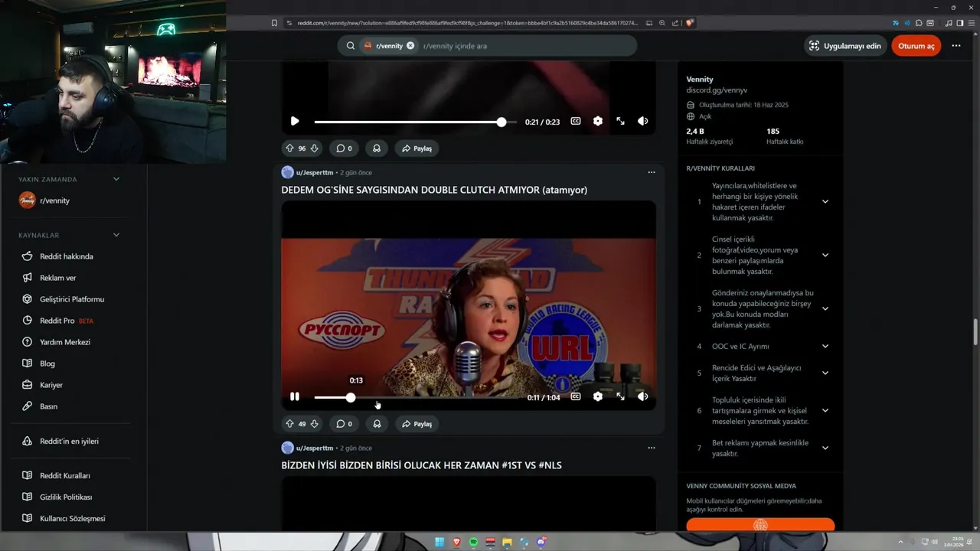
Task: Open Spotify from the taskbar
Action: tap(473, 542)
